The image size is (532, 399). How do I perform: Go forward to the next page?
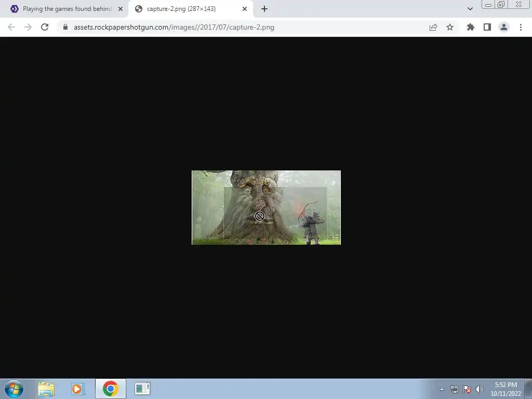click(x=28, y=27)
